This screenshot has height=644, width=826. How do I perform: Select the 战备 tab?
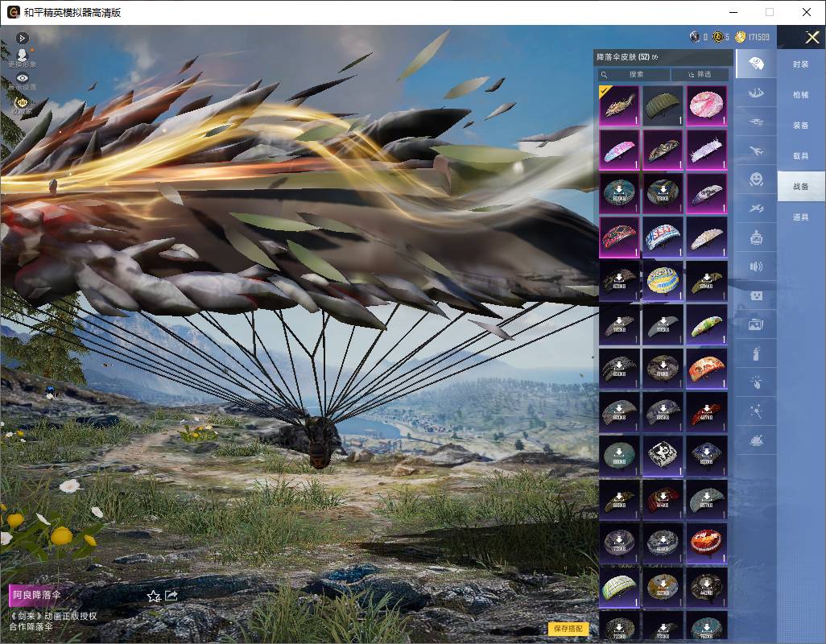pos(801,187)
